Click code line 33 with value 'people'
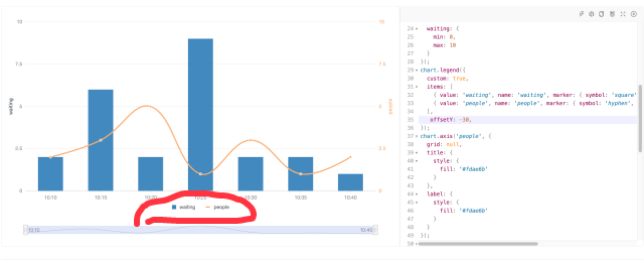Screen dimensions: 644x262 click(x=534, y=103)
